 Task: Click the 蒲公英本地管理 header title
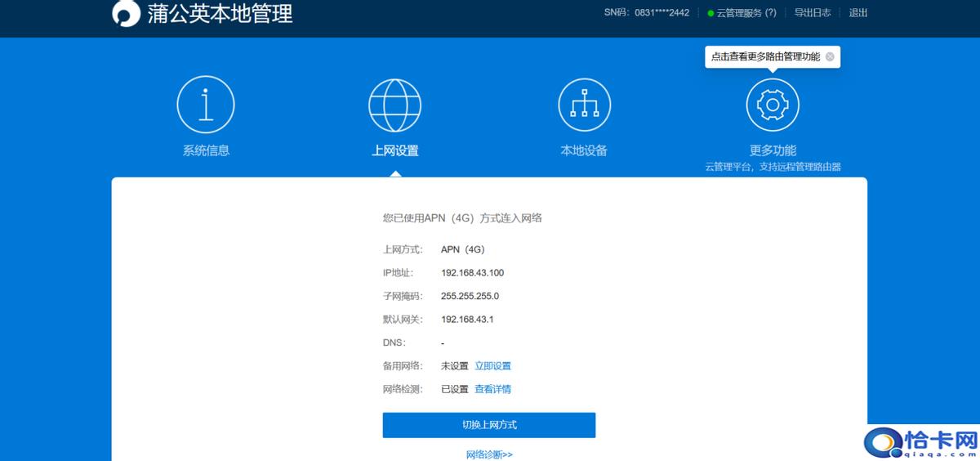[220, 14]
